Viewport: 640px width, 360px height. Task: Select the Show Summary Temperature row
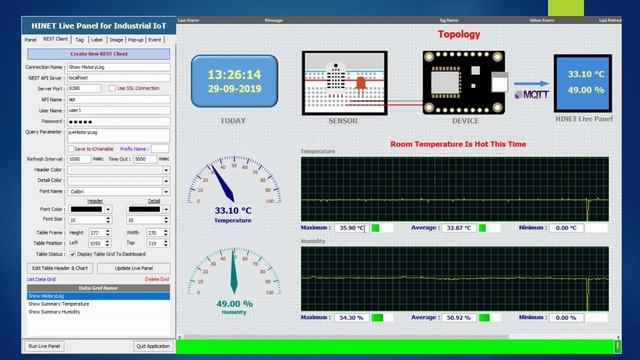pos(98,304)
